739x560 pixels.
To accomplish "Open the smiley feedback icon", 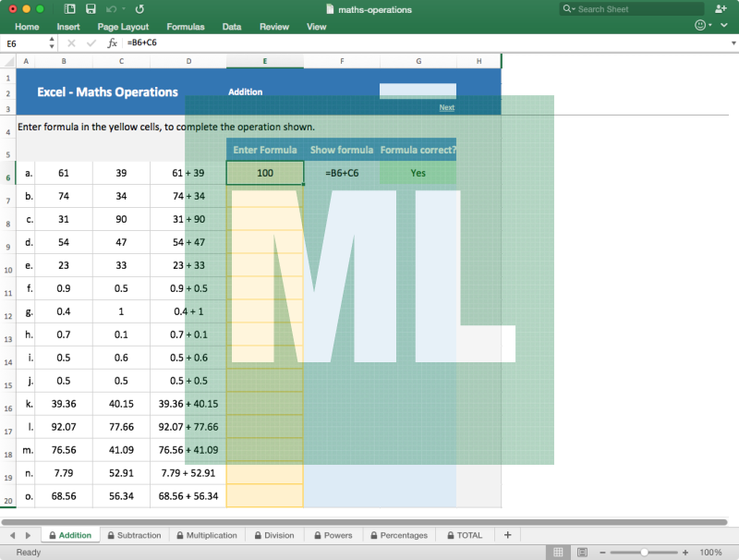I will 701,26.
